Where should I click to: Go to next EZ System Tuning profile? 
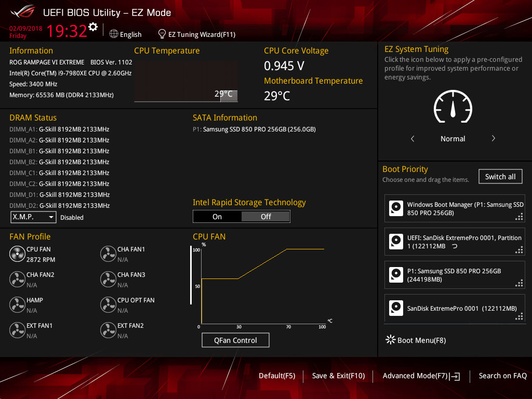coord(494,138)
